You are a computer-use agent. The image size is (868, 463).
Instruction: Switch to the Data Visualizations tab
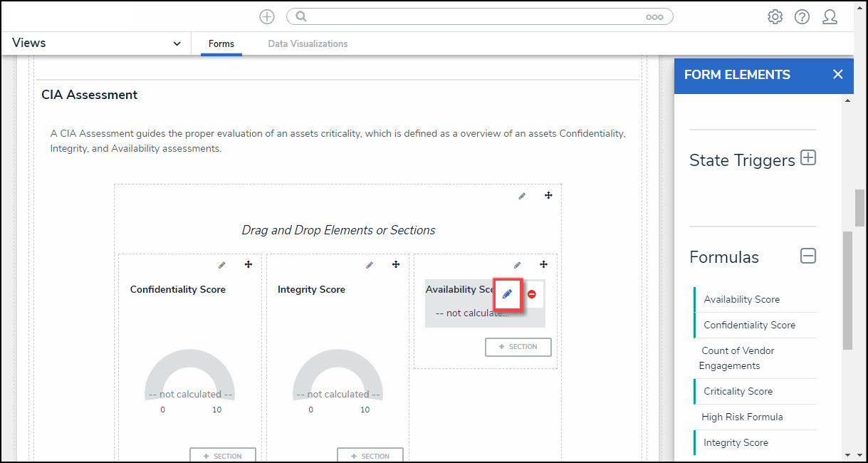(x=308, y=44)
